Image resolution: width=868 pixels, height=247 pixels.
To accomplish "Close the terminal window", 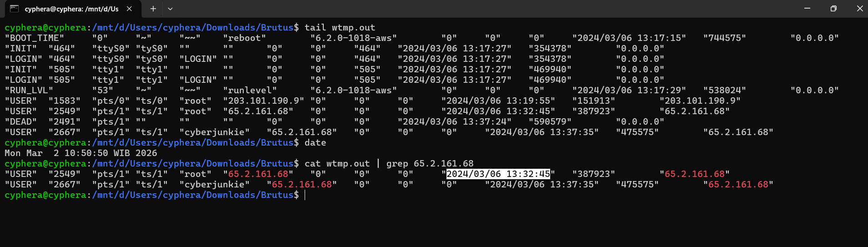I will 859,9.
